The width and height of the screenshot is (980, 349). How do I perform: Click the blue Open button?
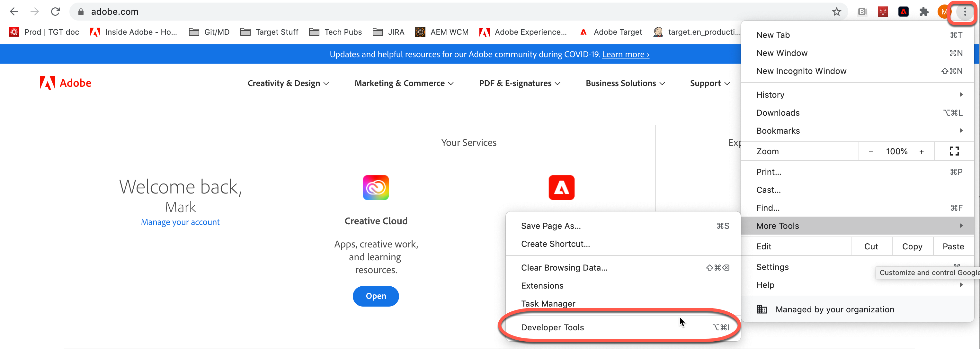[x=376, y=296]
